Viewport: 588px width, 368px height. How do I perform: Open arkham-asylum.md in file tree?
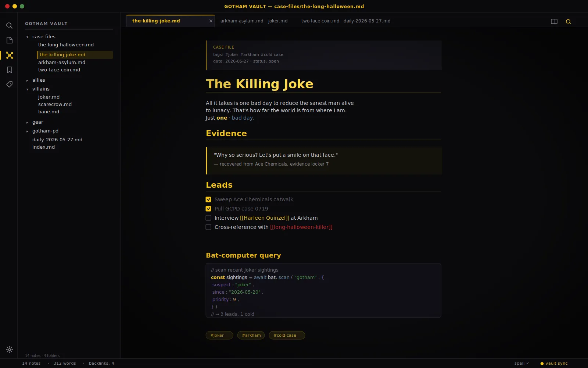62,63
